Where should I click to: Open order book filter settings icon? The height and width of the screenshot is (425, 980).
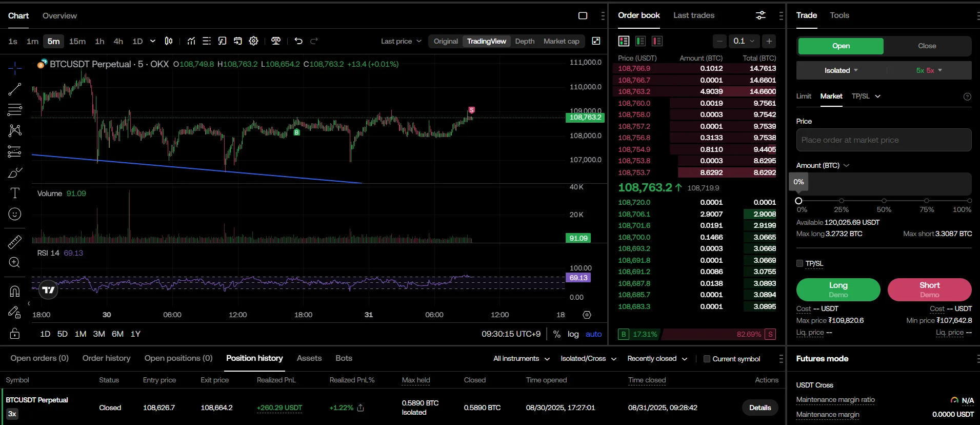click(x=761, y=15)
